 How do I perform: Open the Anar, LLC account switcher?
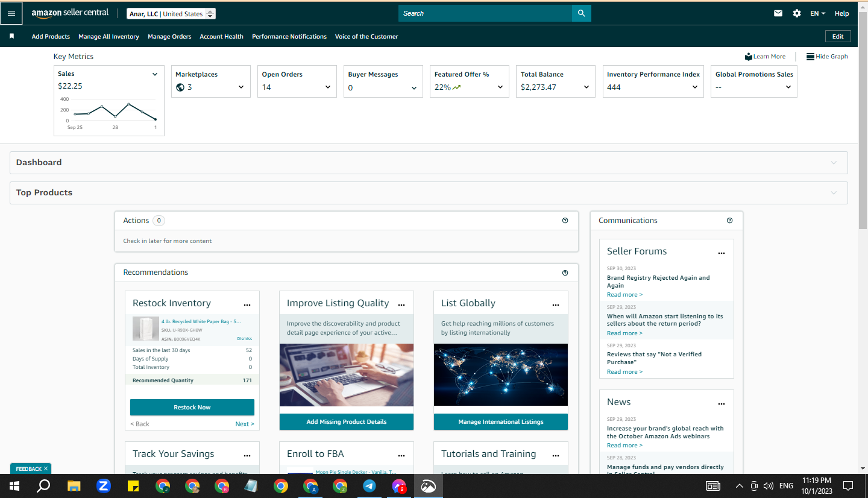(171, 14)
